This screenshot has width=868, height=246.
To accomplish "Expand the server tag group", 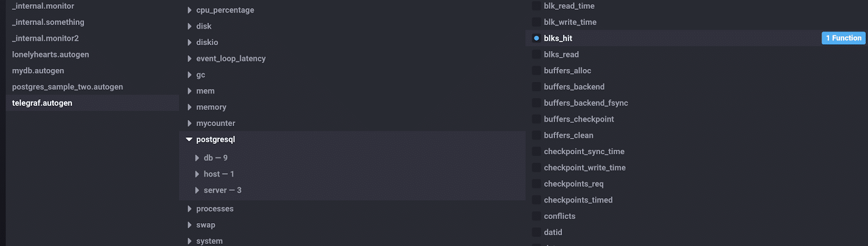I will click(197, 191).
